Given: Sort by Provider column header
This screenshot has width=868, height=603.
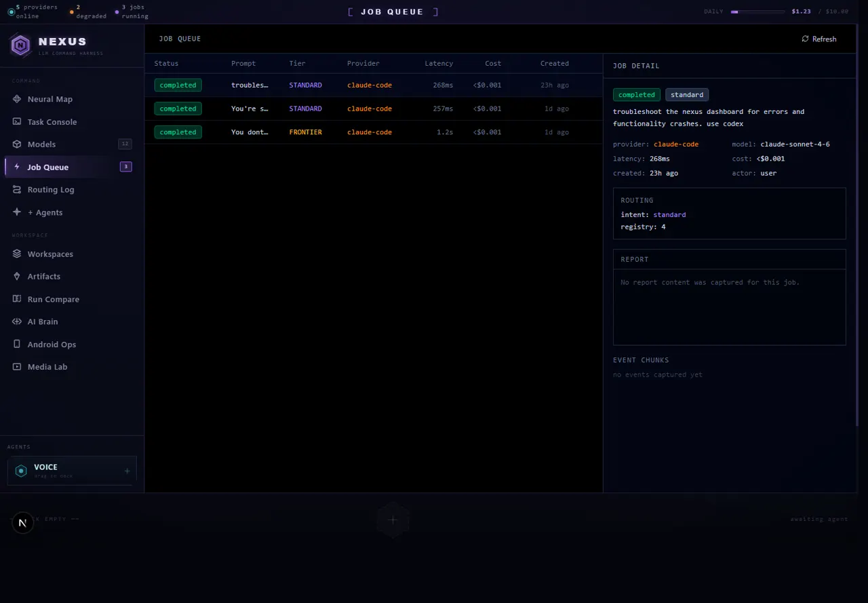Looking at the screenshot, I should pyautogui.click(x=363, y=63).
